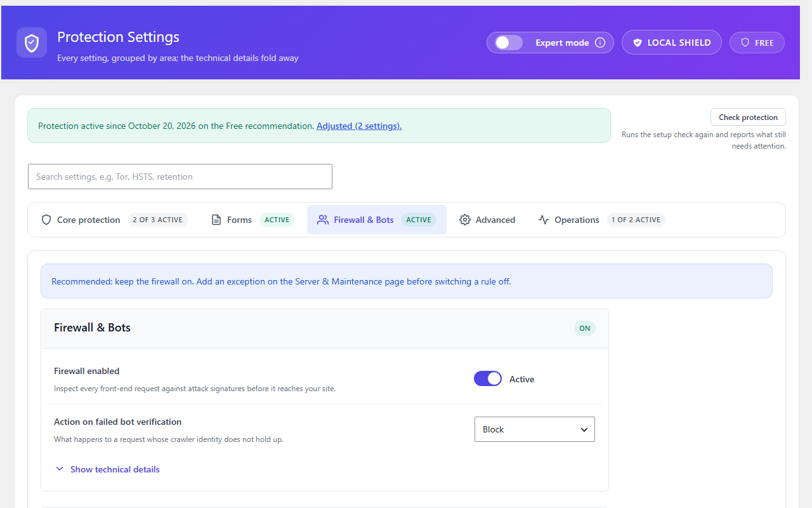
Task: Focus the Search settings input field
Action: pyautogui.click(x=180, y=177)
